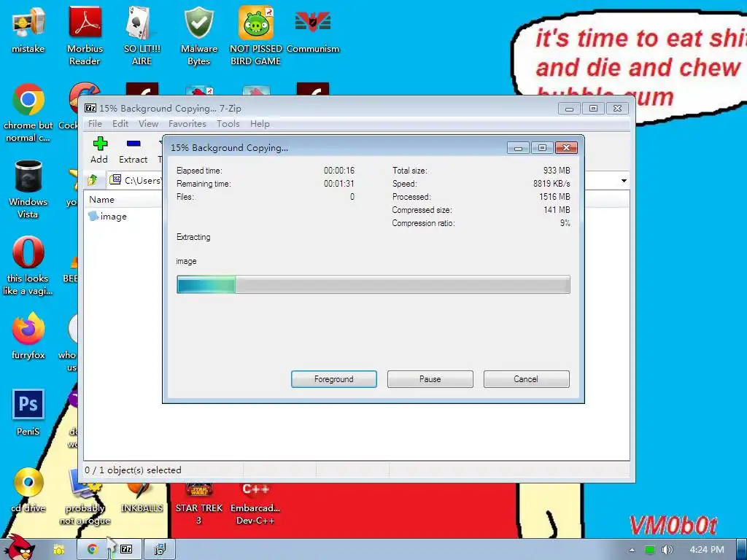The height and width of the screenshot is (560, 747).
Task: Open Malware Bytes desktop shortcut
Action: pyautogui.click(x=198, y=36)
